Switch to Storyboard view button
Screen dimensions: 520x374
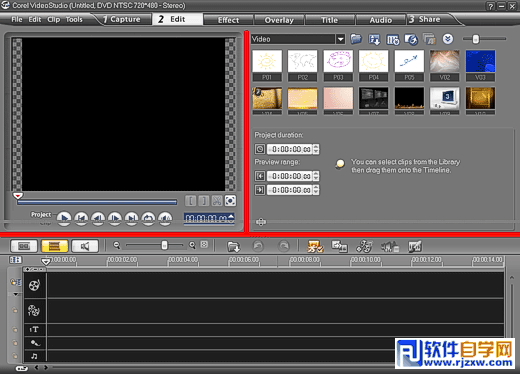tap(24, 246)
